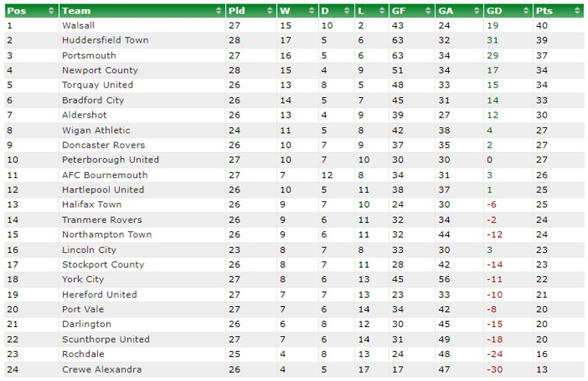588x381 pixels.
Task: Click sort arrows in GA column header
Action: pos(477,11)
